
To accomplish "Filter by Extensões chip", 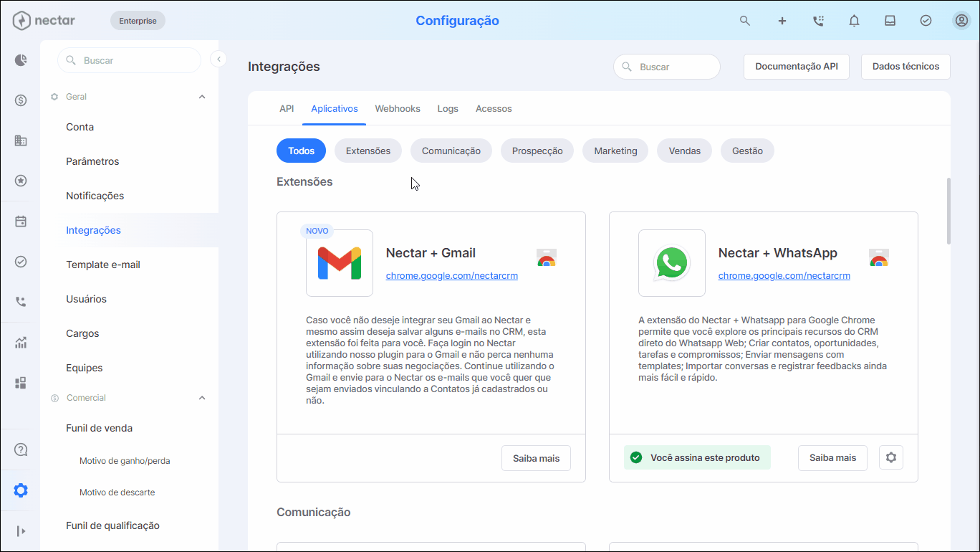I will pos(368,151).
